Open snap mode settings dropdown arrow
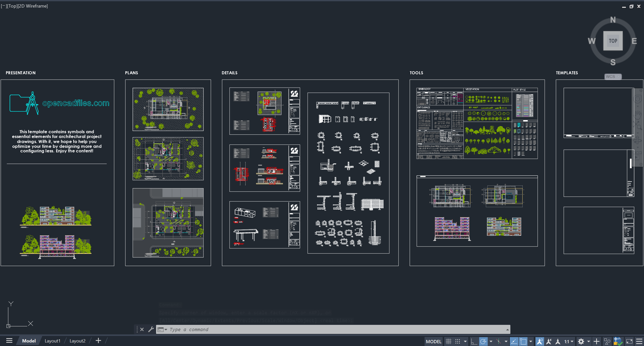The image size is (644, 346). tap(465, 341)
